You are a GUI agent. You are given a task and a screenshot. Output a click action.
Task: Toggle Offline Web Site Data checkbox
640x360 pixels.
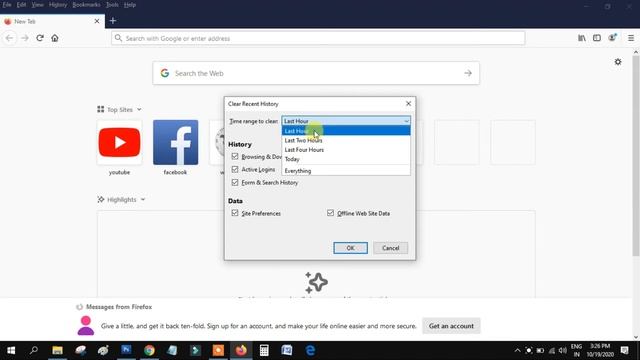(x=330, y=213)
